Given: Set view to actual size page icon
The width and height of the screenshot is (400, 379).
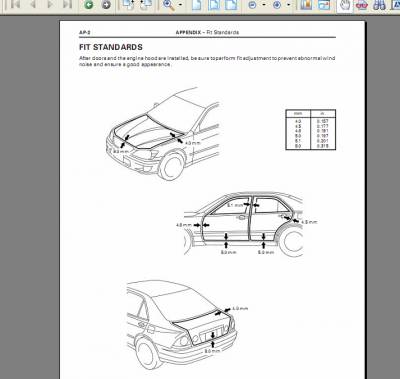Looking at the screenshot, I should click(197, 5).
